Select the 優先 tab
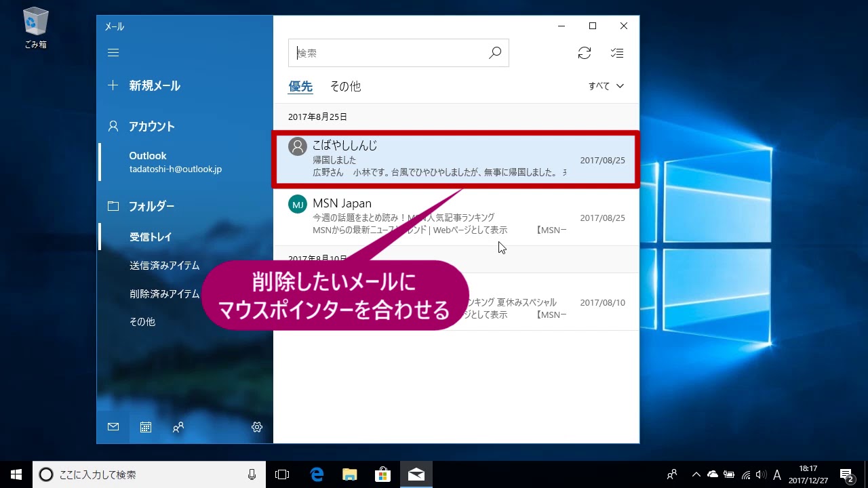 pos(300,87)
